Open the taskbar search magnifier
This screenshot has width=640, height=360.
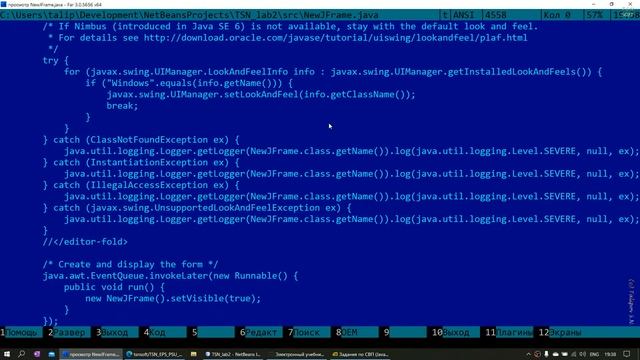(22, 354)
